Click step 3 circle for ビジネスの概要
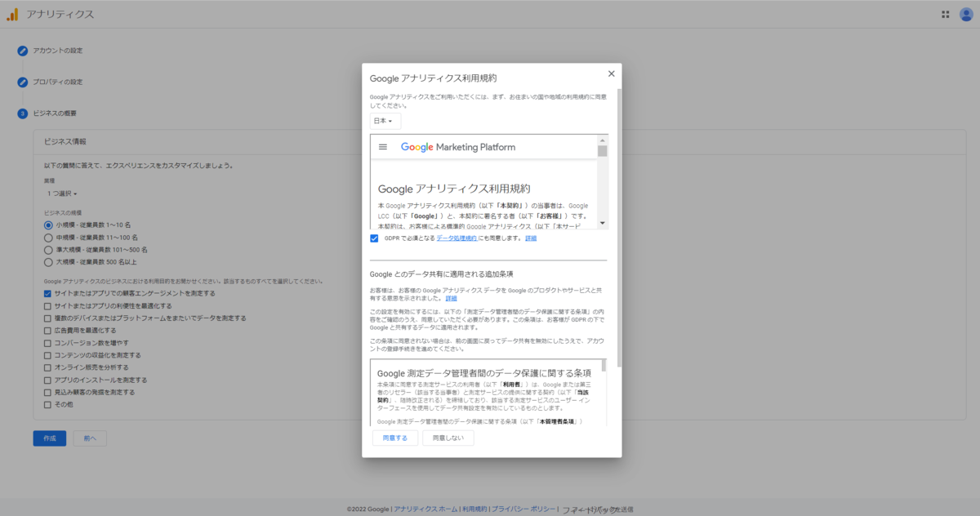The height and width of the screenshot is (516, 980). (23, 113)
